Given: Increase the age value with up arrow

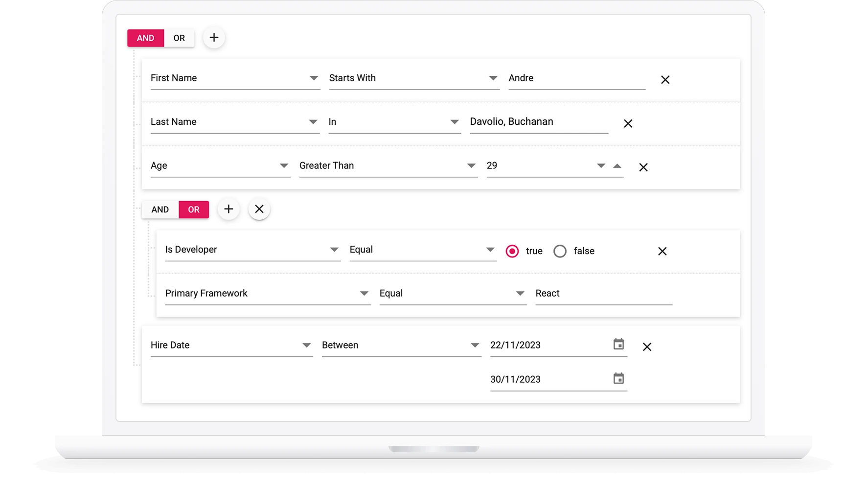Looking at the screenshot, I should click(617, 166).
